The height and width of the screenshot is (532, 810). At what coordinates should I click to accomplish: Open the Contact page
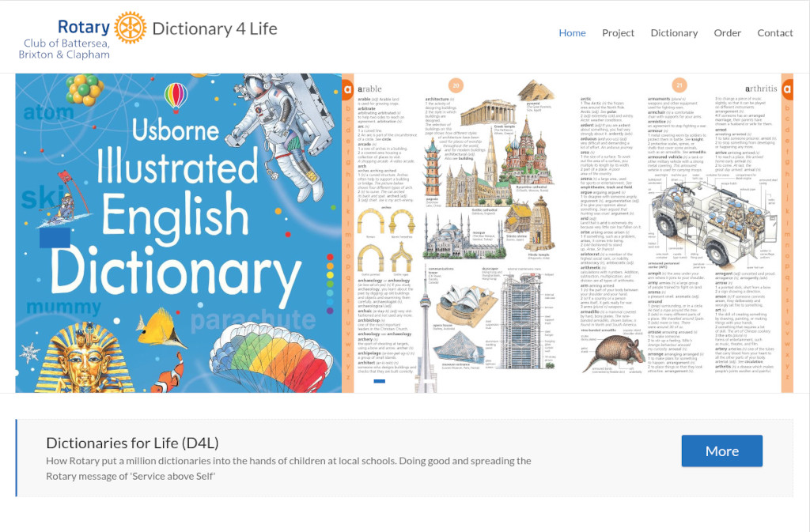click(x=774, y=33)
